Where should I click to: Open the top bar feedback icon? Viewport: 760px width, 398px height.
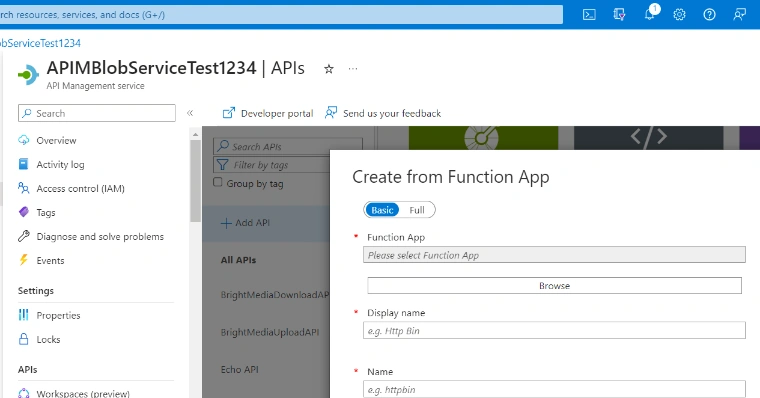click(739, 15)
